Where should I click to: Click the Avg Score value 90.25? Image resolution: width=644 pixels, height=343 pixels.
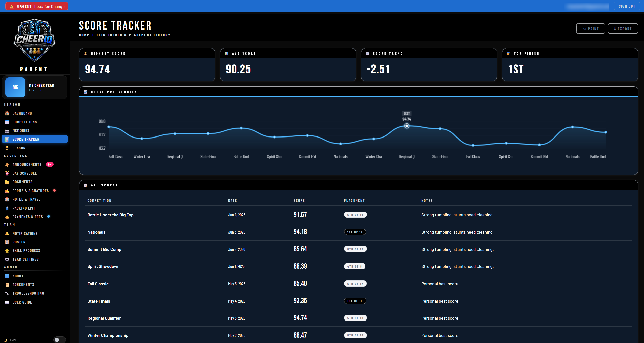[x=238, y=69]
